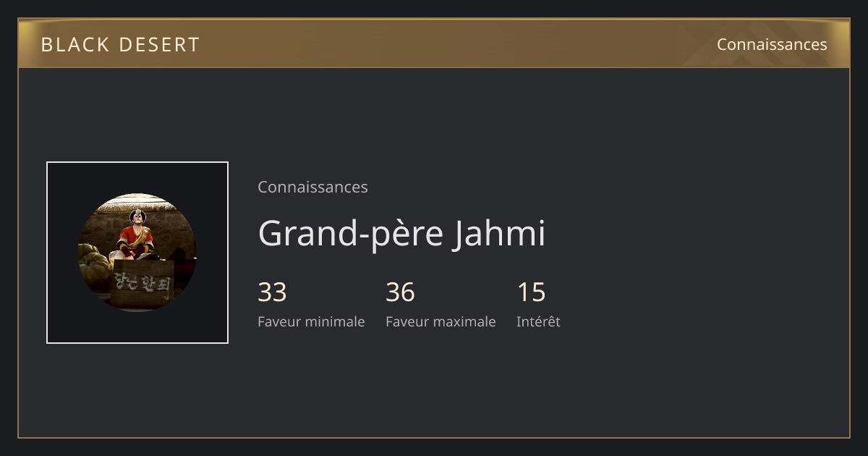
Task: Click the Faveur minimale label
Action: pyautogui.click(x=311, y=321)
